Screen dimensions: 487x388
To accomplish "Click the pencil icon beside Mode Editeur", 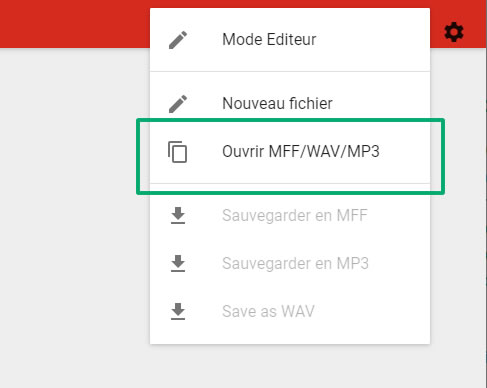I will [x=178, y=40].
